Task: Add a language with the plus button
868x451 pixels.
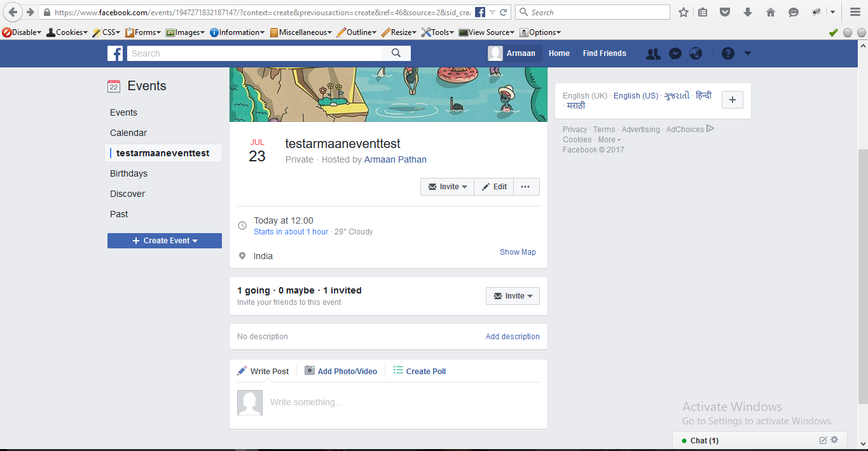Action: click(733, 100)
